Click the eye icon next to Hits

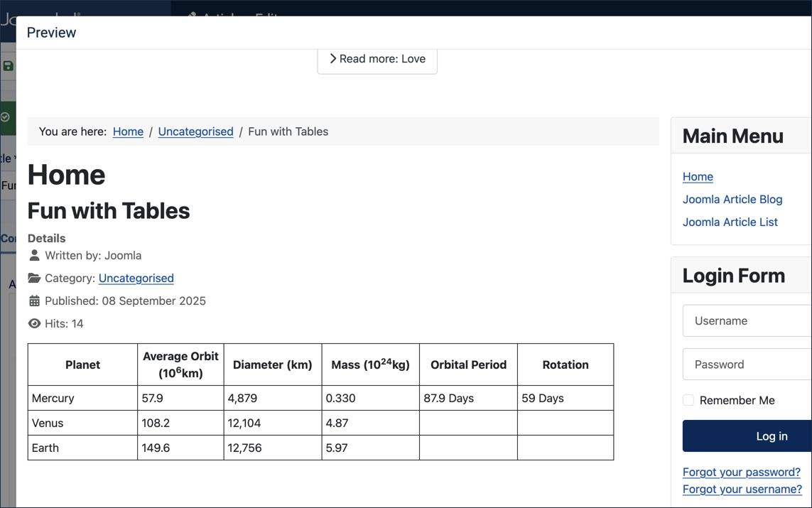click(x=33, y=323)
